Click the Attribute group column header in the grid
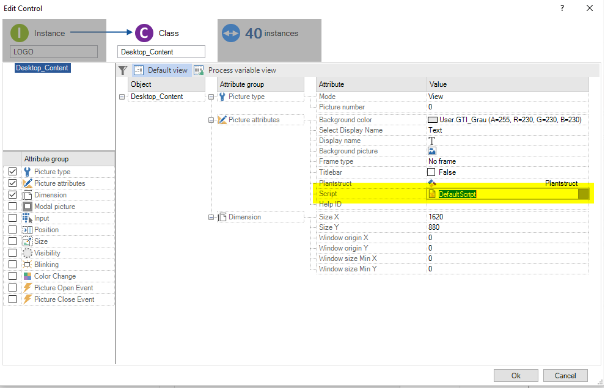The image size is (605, 389). tap(260, 84)
